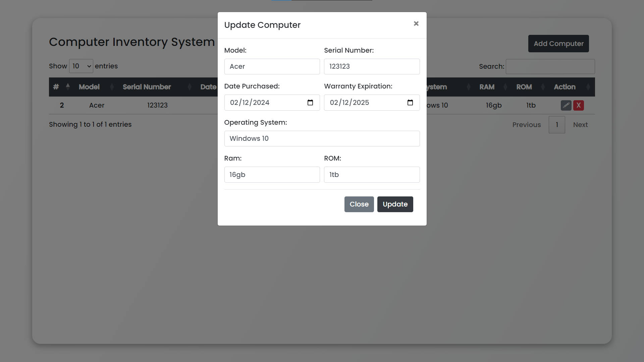
Task: Go to the Previous page
Action: click(x=526, y=125)
